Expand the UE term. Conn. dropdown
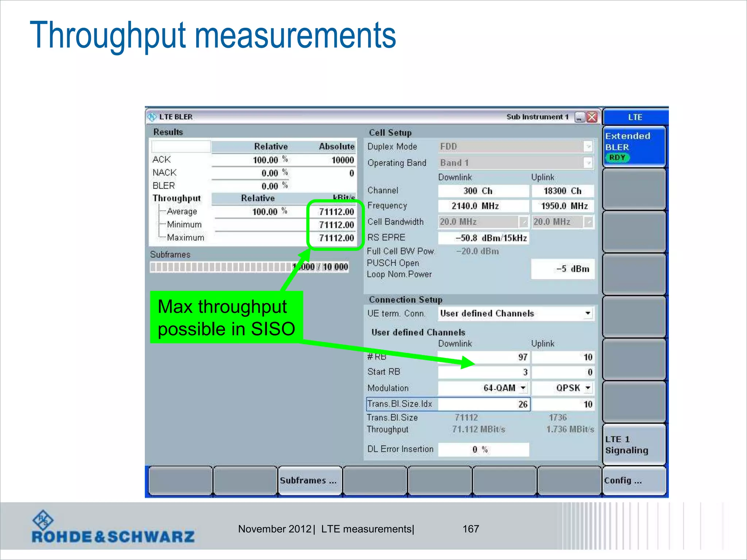The height and width of the screenshot is (560, 747). click(588, 313)
